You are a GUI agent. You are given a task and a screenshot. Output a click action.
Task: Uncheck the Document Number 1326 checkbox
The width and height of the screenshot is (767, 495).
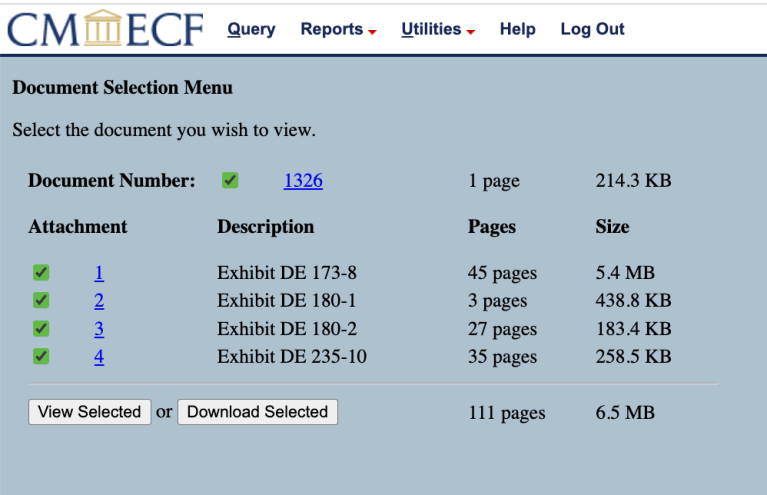[x=230, y=181]
